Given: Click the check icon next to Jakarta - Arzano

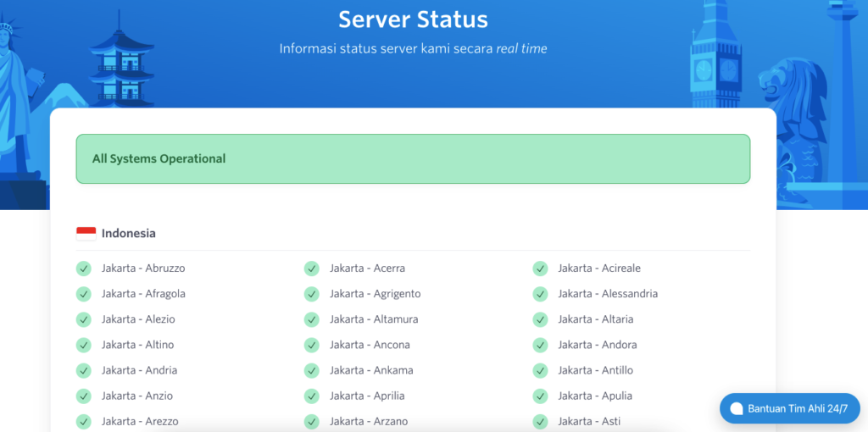Looking at the screenshot, I should pos(312,421).
